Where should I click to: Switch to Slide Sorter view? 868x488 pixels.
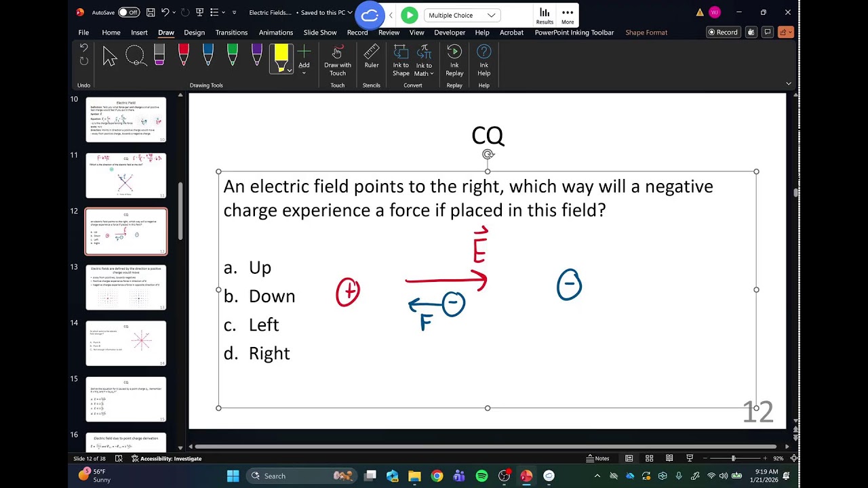tap(649, 458)
